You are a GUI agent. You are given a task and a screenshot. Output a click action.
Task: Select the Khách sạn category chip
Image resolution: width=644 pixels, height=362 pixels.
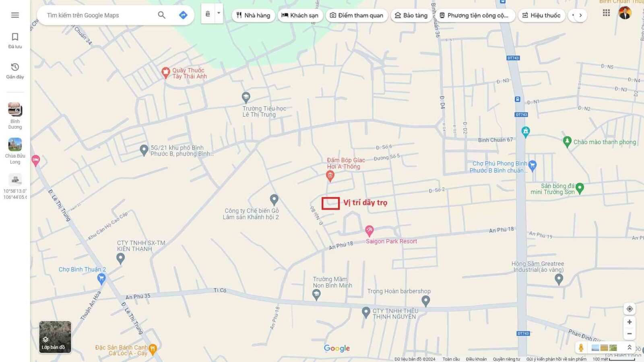pyautogui.click(x=300, y=15)
